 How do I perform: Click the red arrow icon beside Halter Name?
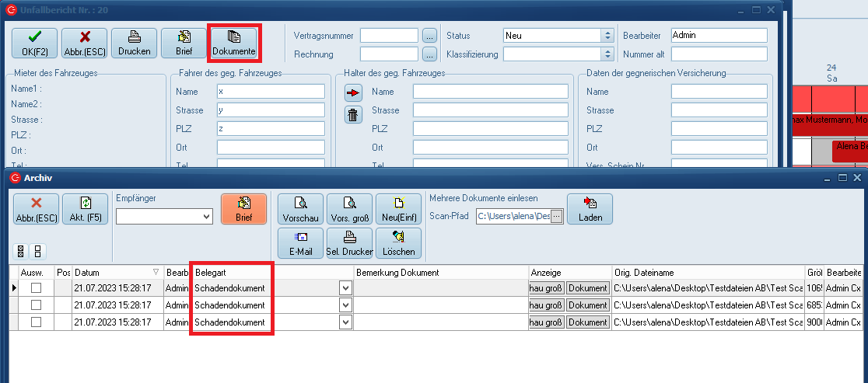[353, 93]
